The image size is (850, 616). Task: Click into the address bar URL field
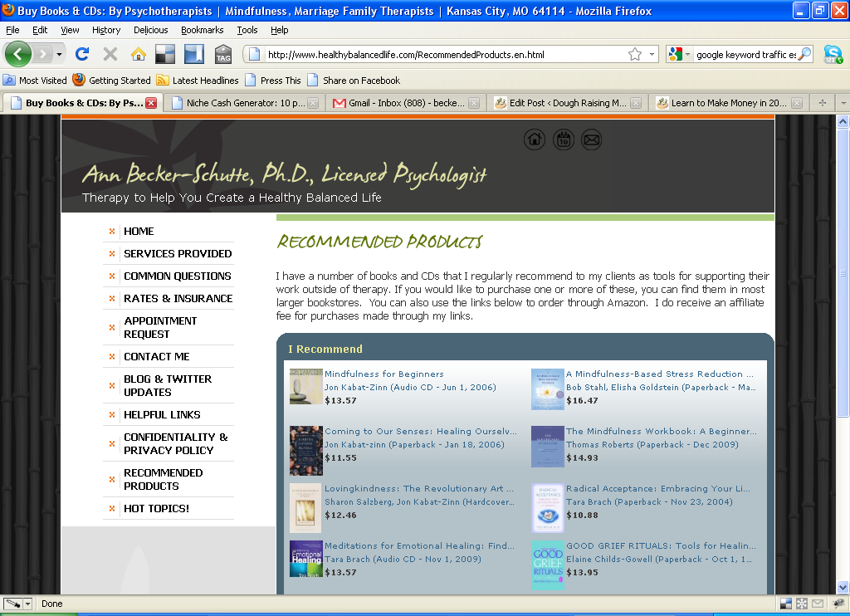[x=445, y=54]
